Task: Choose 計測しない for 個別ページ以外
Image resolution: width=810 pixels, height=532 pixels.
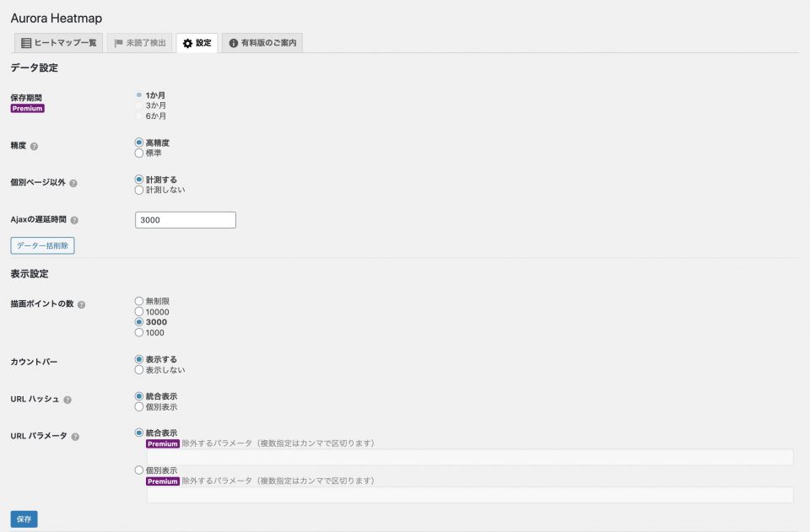Action: click(x=138, y=191)
